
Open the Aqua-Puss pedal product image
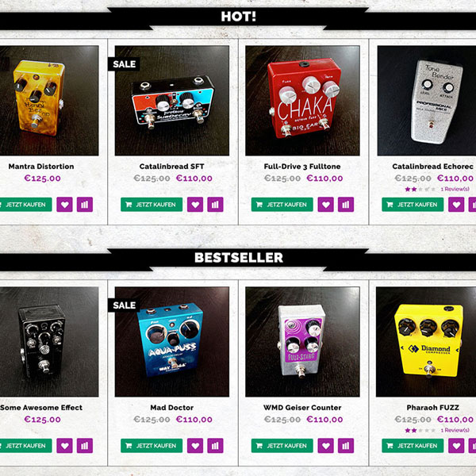point(172,341)
